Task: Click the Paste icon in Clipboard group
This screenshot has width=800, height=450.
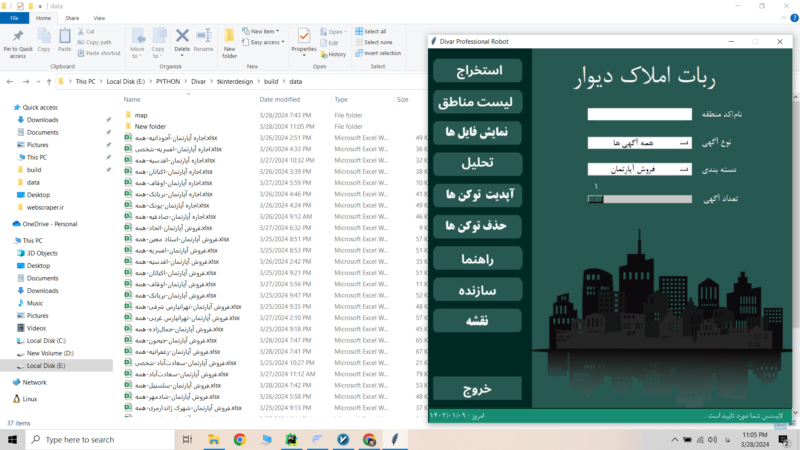Action: pyautogui.click(x=65, y=37)
